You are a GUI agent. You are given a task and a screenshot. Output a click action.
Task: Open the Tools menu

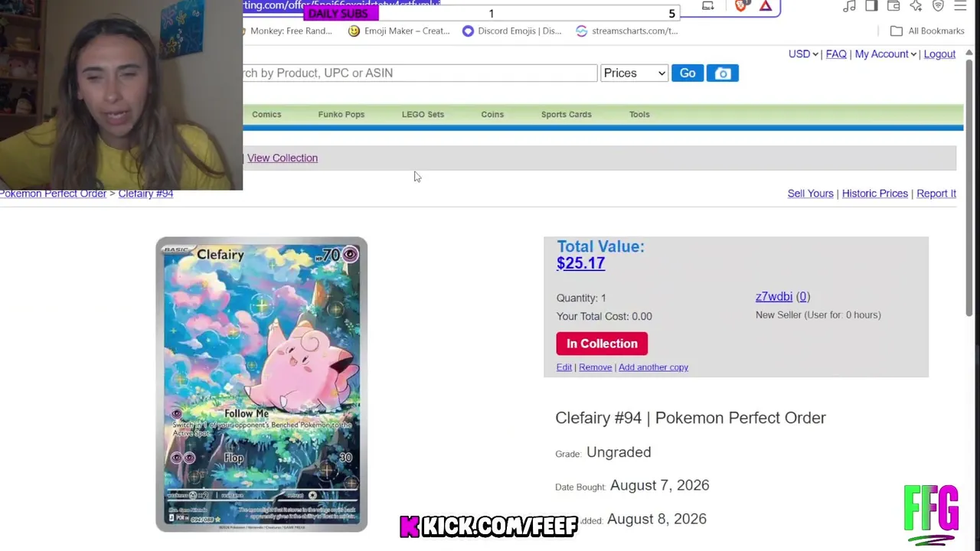click(639, 115)
